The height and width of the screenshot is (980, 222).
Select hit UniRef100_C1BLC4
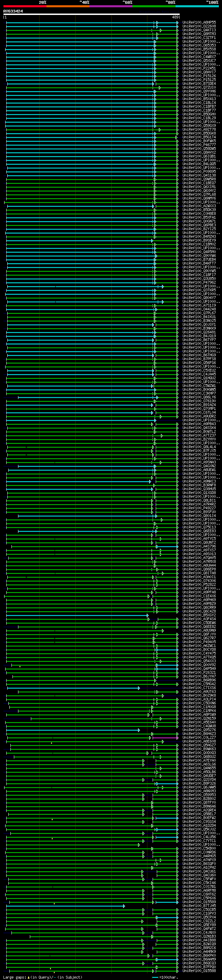pos(199,103)
